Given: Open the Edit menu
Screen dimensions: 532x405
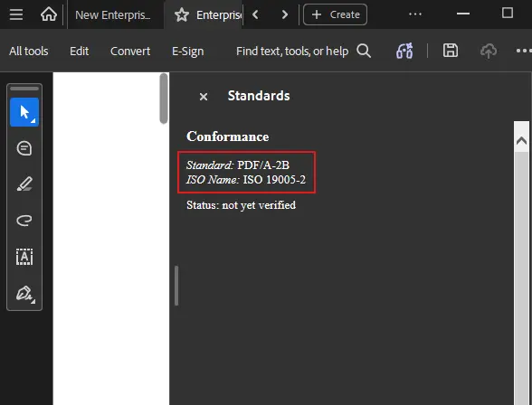Looking at the screenshot, I should [x=79, y=52].
